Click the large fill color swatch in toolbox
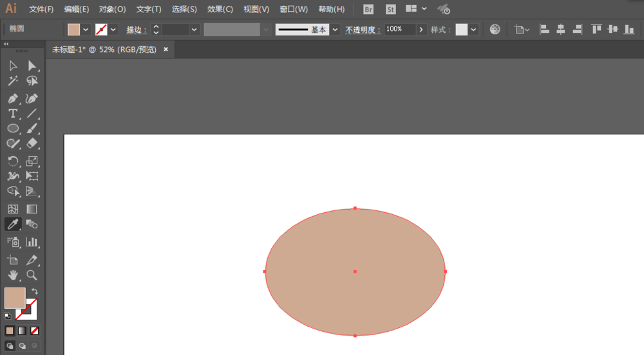Image resolution: width=644 pixels, height=355 pixels. [x=14, y=298]
